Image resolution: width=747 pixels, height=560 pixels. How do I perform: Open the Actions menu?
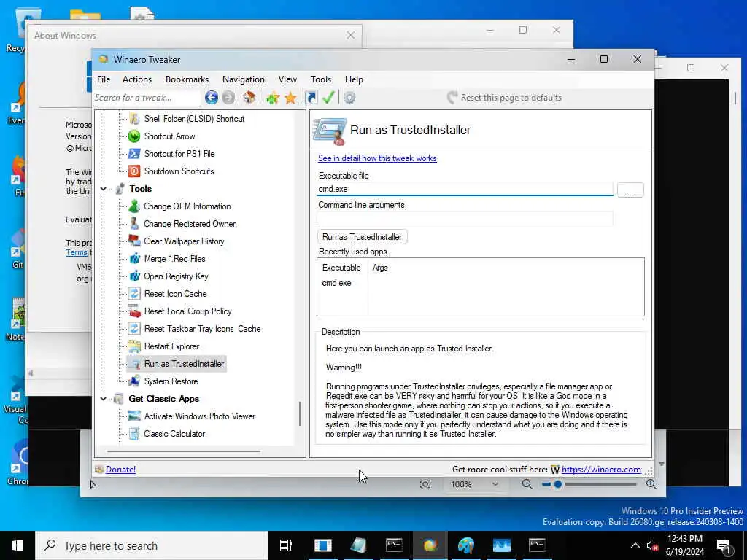pyautogui.click(x=137, y=79)
